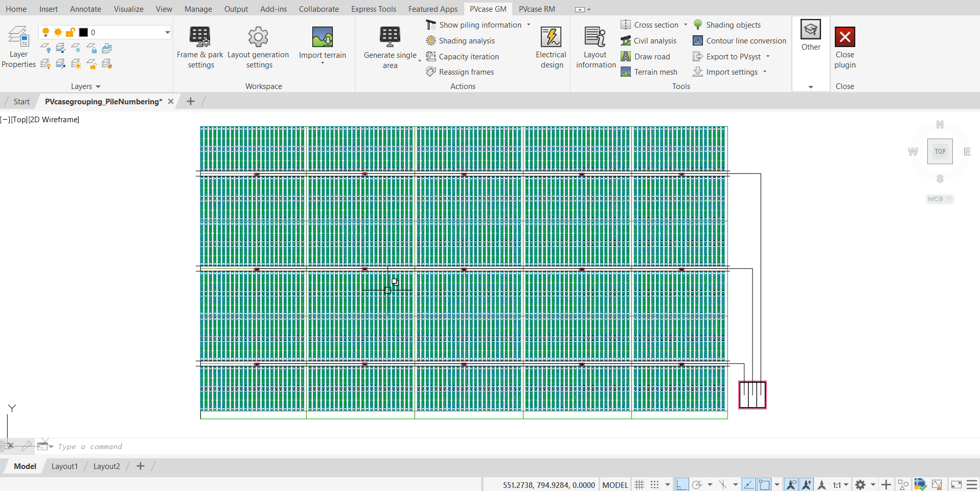The width and height of the screenshot is (980, 491).
Task: Select the Draw road tool
Action: click(x=651, y=57)
